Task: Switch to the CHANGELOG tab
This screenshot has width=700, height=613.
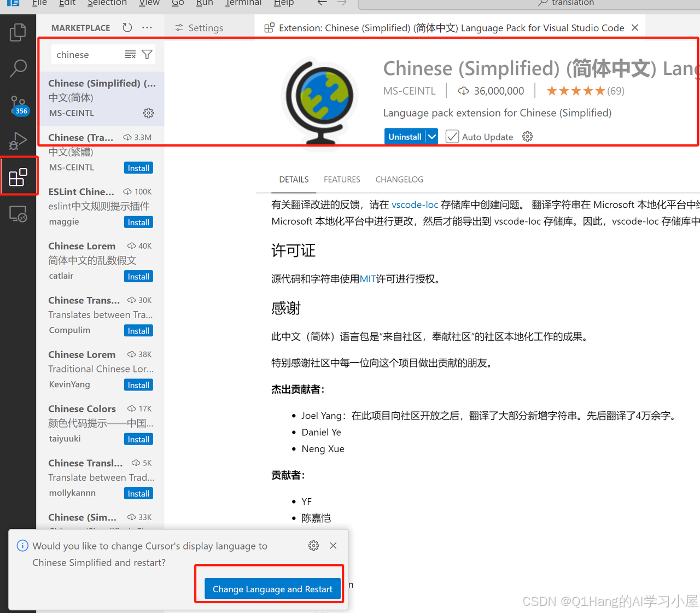Action: click(399, 179)
